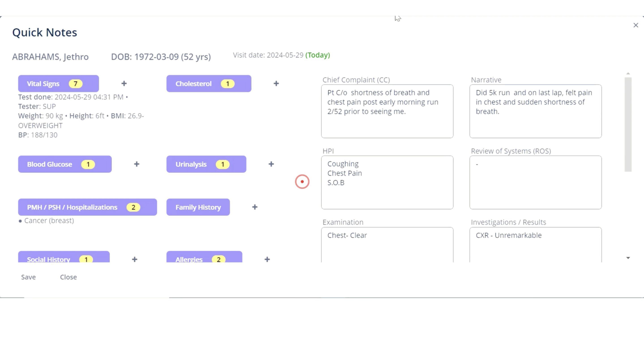
Task: Edit the Chief Complaint text box
Action: [x=387, y=111]
